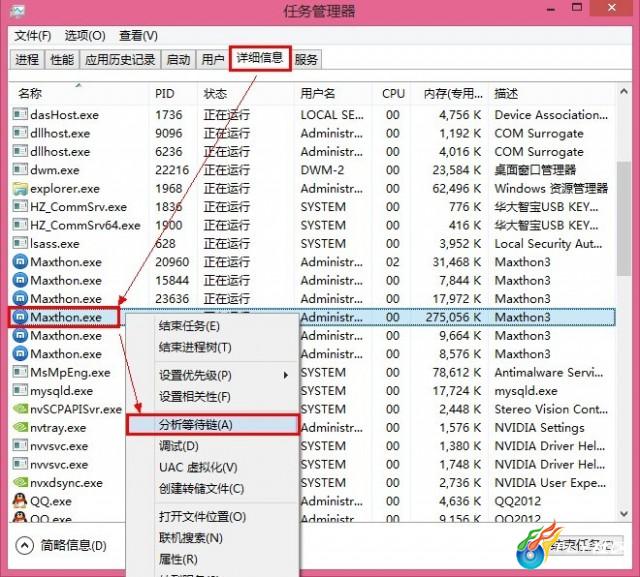Screen dimensions: 640x577
Task: Select the LOCAL SE... user name cell
Action: click(x=332, y=115)
